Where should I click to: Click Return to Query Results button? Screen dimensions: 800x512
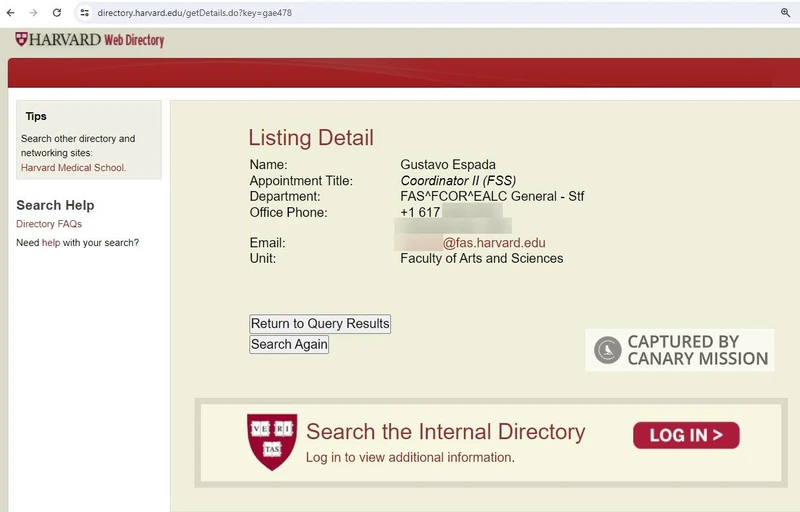[x=320, y=324]
